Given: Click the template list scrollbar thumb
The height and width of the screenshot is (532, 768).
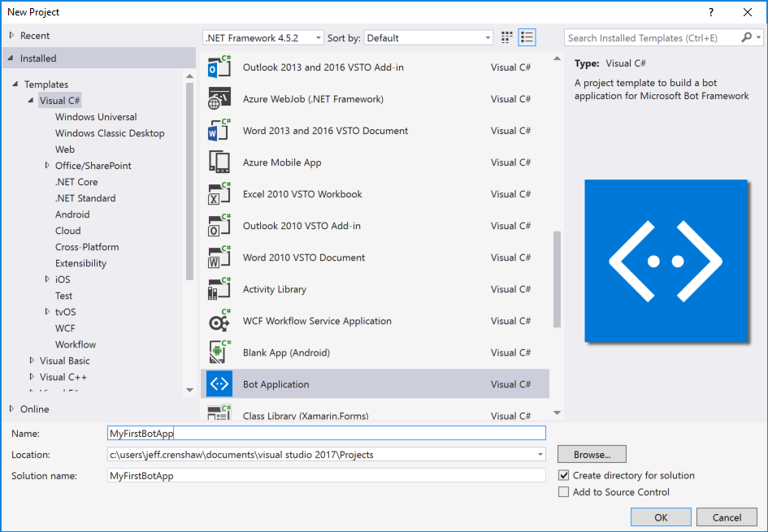Looking at the screenshot, I should coord(557,279).
